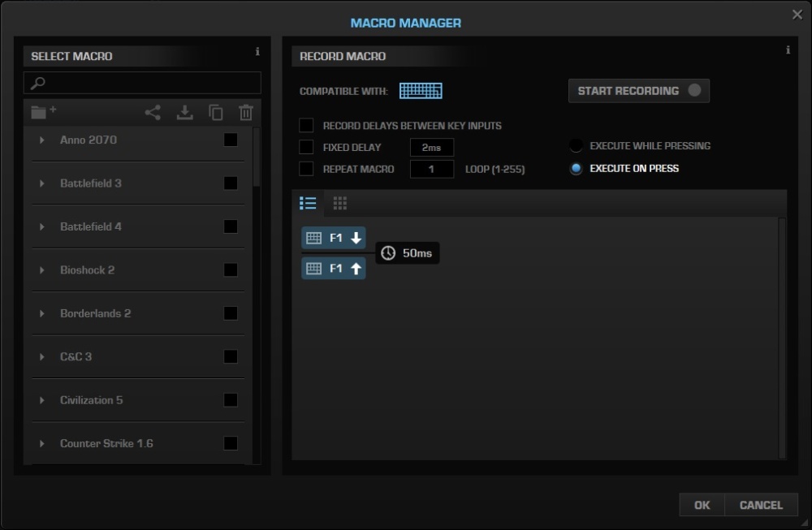Toggle the Fixed Delay checkbox

click(306, 147)
